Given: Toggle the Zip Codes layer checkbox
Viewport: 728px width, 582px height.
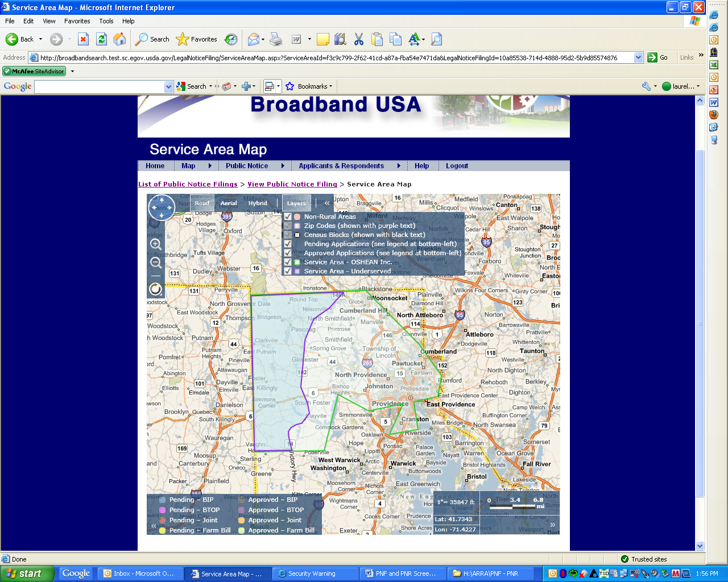Looking at the screenshot, I should pyautogui.click(x=288, y=226).
